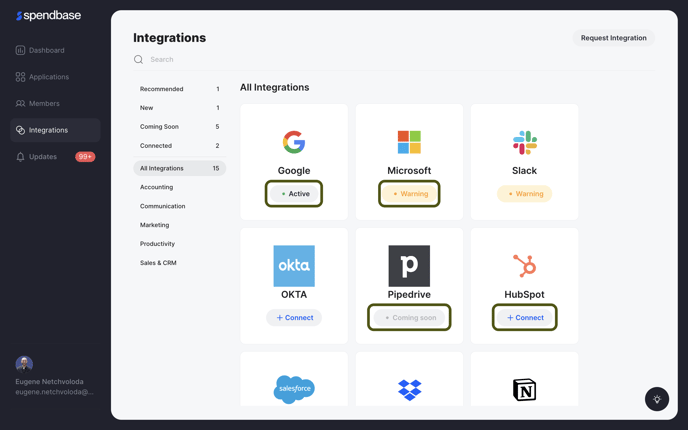The width and height of the screenshot is (688, 430).
Task: Click HubSpot's Connect button
Action: pos(524,317)
